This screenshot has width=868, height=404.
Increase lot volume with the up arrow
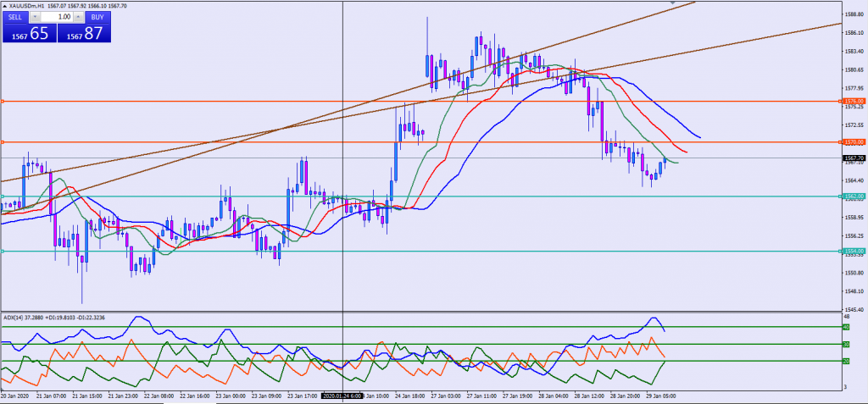click(79, 17)
